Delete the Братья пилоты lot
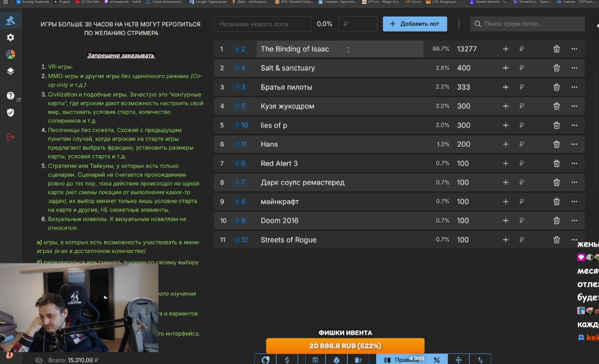The height and width of the screenshot is (364, 599). [x=556, y=87]
